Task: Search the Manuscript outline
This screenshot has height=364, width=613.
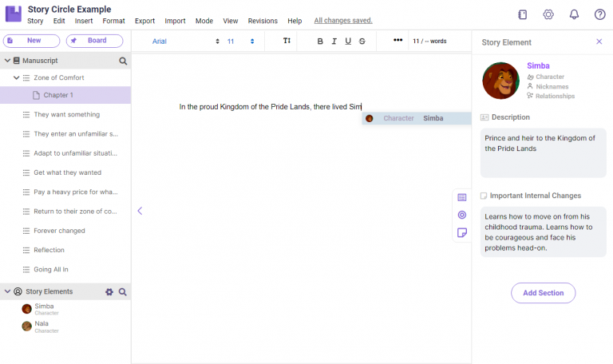Action: coord(123,61)
